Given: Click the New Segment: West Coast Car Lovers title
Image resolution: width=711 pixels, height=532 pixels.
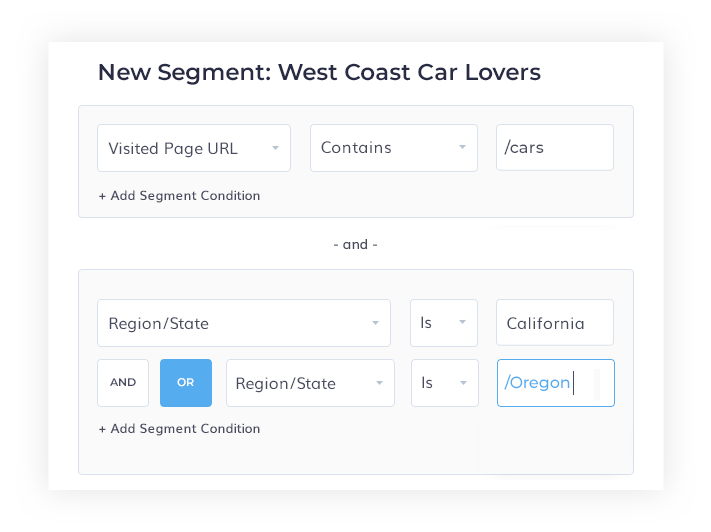Looking at the screenshot, I should 319,72.
